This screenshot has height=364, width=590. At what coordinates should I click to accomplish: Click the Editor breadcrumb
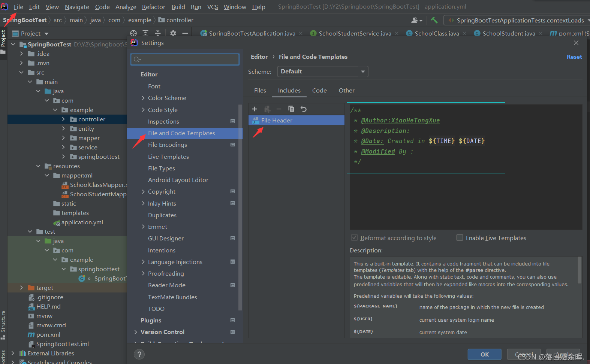click(x=259, y=57)
